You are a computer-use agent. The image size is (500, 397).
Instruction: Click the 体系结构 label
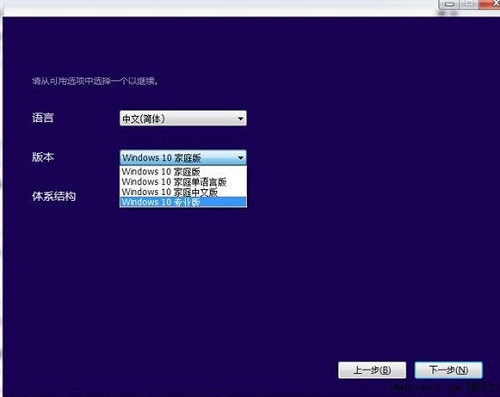54,196
